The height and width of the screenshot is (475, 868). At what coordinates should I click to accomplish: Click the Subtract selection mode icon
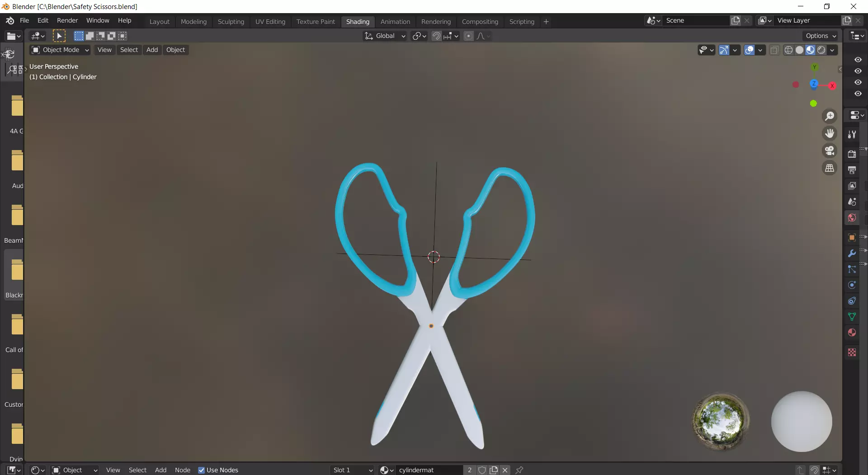[x=100, y=36]
